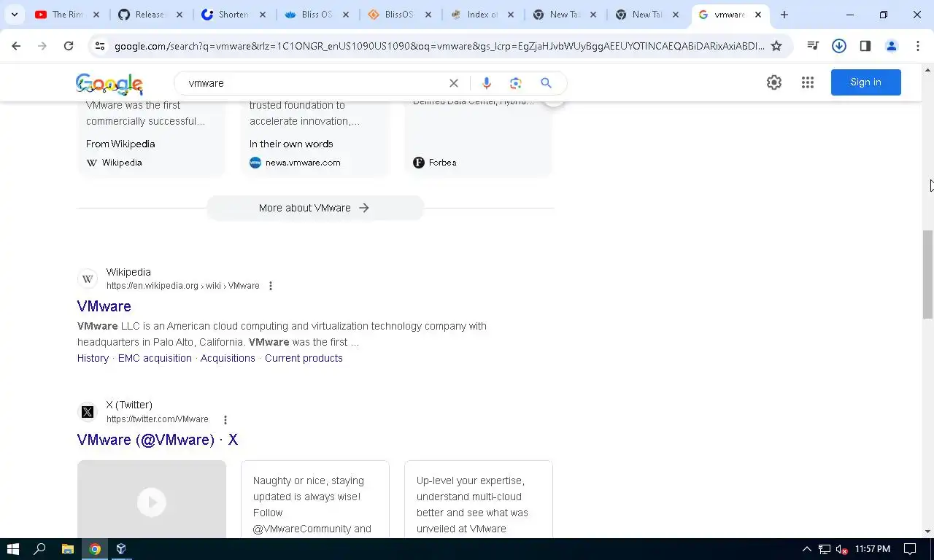Switch to the Bliss OS tab

(x=317, y=15)
